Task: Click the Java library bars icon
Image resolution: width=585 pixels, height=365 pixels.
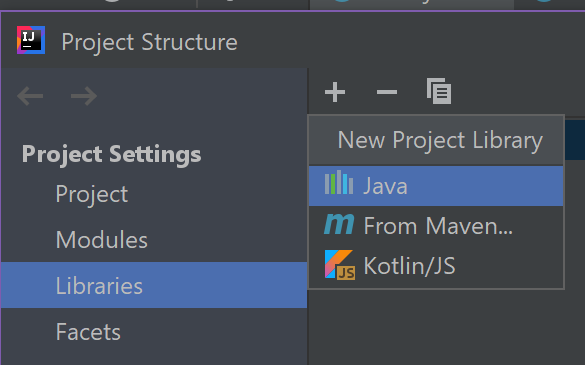Action: tap(339, 182)
